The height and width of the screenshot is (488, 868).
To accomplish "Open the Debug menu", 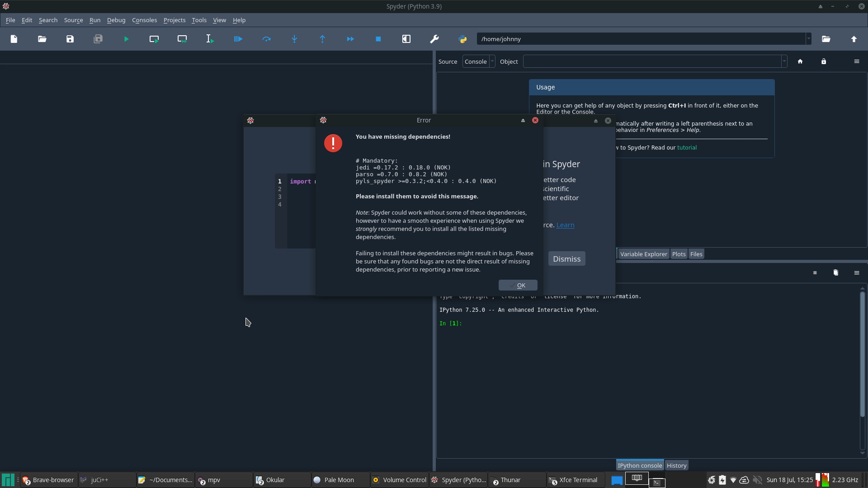I will (116, 20).
